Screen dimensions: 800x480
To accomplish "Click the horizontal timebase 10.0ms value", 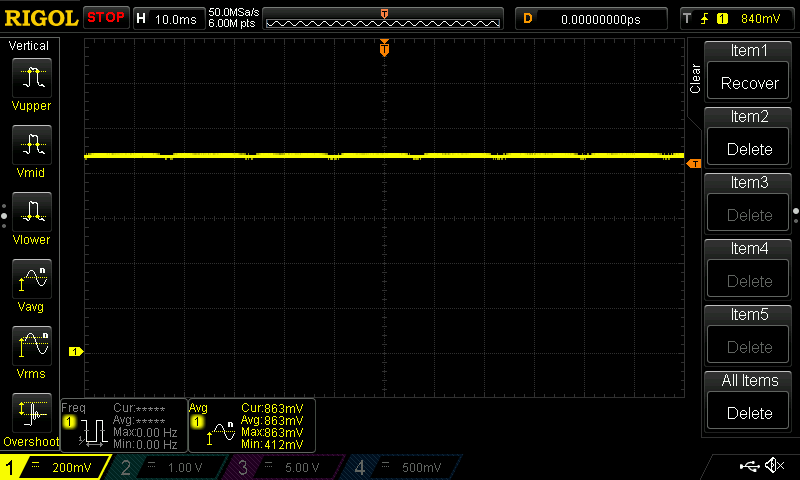I will point(176,19).
